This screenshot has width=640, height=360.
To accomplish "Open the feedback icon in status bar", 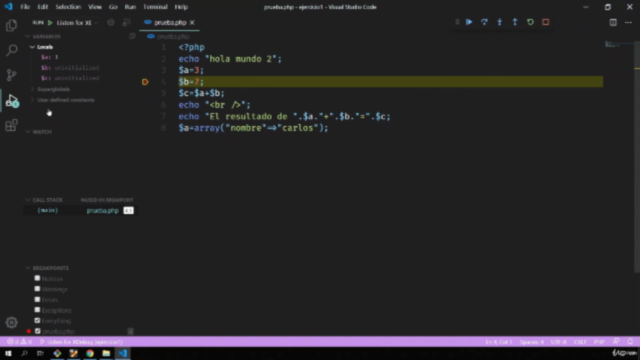I will coord(616,342).
